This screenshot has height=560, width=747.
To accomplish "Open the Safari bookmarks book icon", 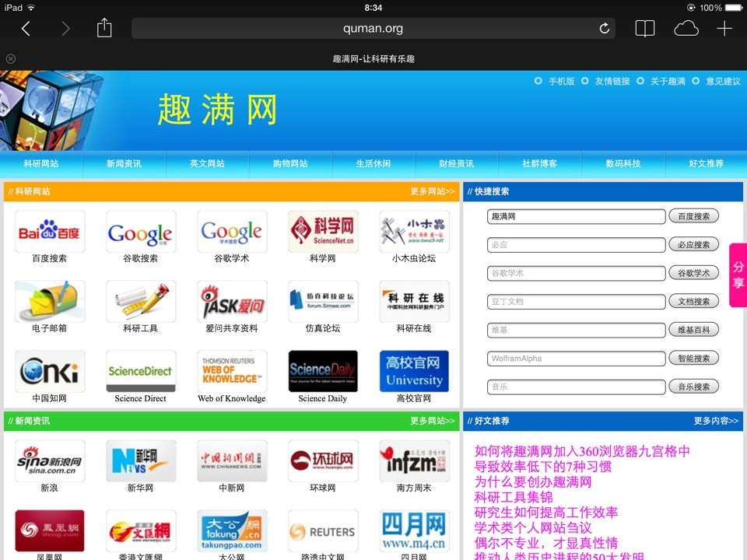I will click(644, 29).
